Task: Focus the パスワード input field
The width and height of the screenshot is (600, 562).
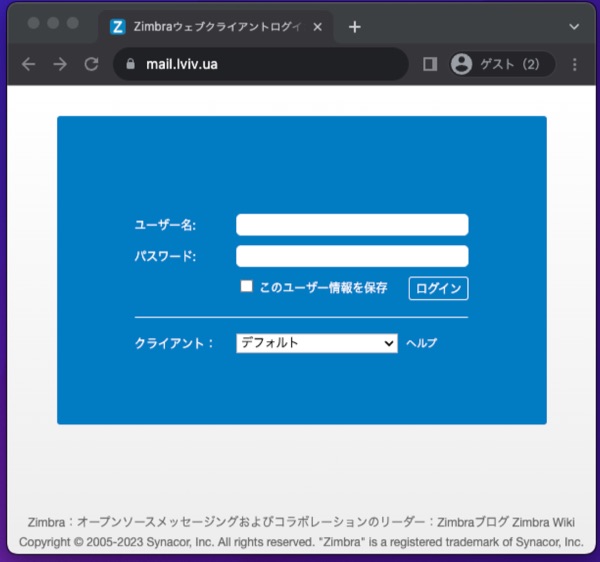Action: (x=352, y=256)
